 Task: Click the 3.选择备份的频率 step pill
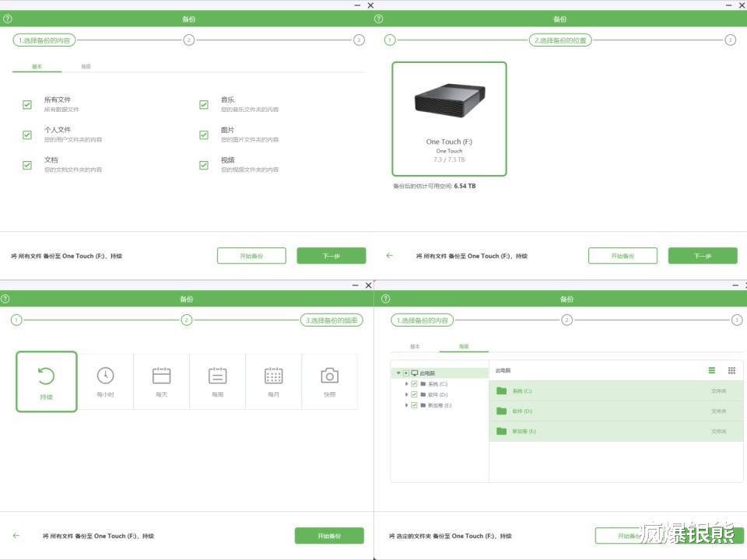click(x=331, y=320)
